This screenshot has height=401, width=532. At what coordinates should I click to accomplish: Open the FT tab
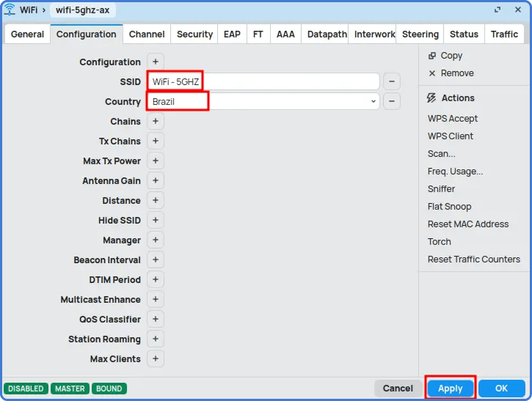click(258, 34)
